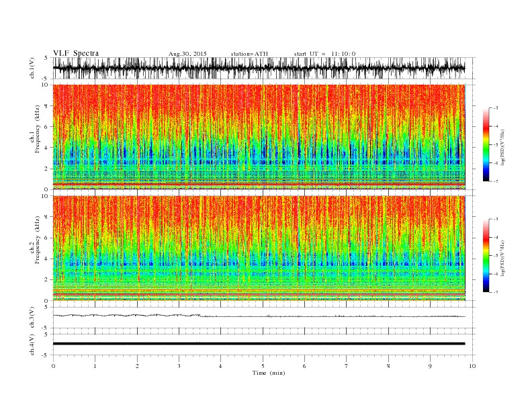Click the "ch.1(V)" axis label

pos(32,68)
